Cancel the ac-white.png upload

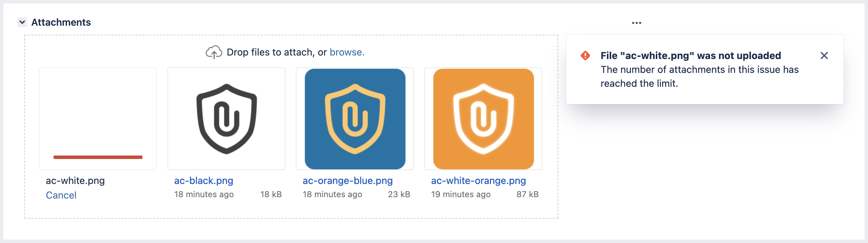pos(61,195)
